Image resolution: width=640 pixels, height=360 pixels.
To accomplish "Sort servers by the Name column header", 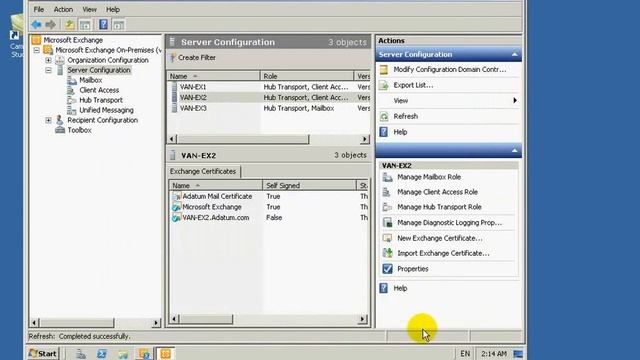I will click(x=213, y=76).
